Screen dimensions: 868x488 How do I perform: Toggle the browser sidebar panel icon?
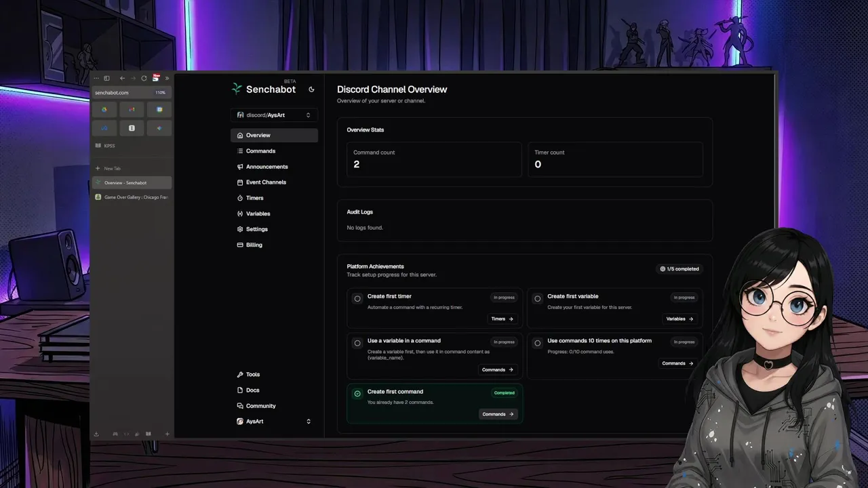(x=106, y=79)
